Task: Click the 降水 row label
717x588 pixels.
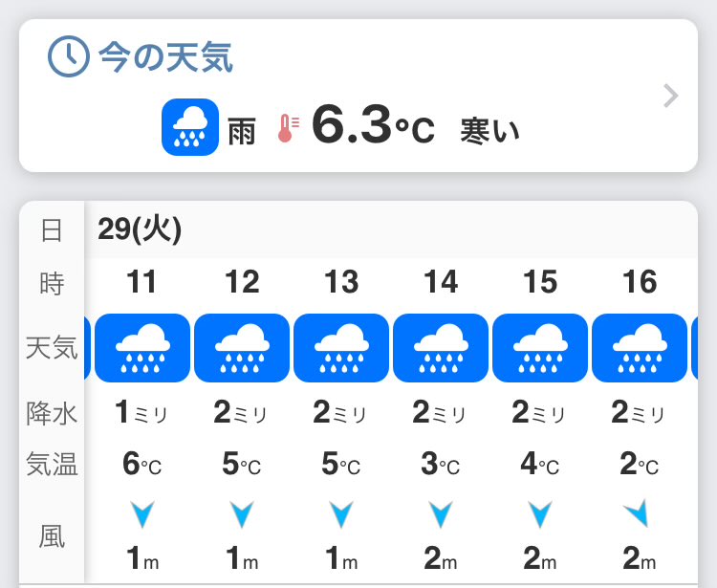Action: [52, 414]
